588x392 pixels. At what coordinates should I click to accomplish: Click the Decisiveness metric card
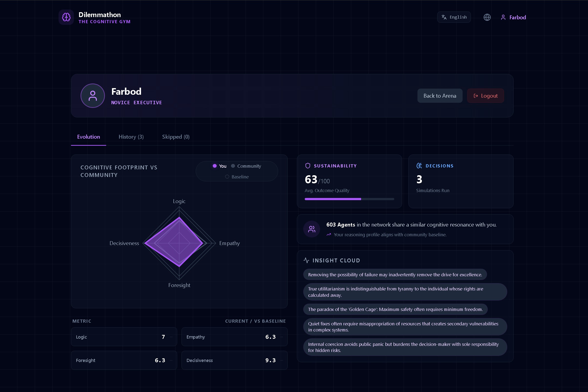point(234,360)
